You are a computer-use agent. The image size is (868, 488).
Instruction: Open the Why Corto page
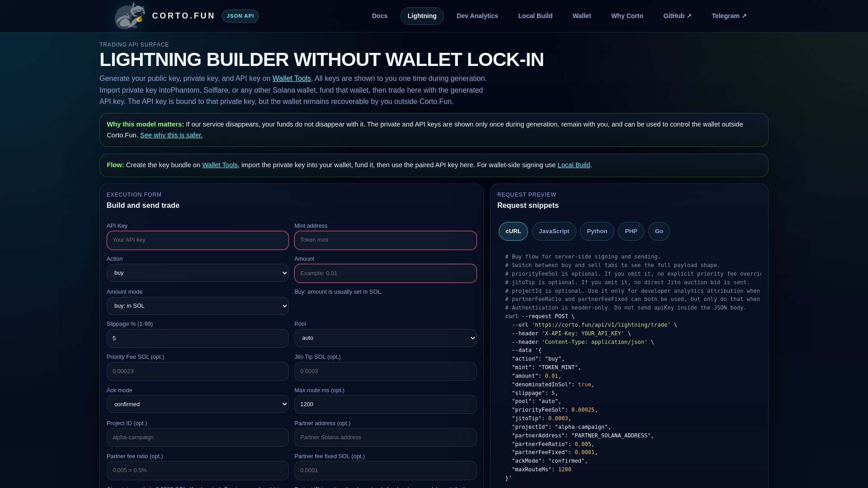(x=627, y=16)
